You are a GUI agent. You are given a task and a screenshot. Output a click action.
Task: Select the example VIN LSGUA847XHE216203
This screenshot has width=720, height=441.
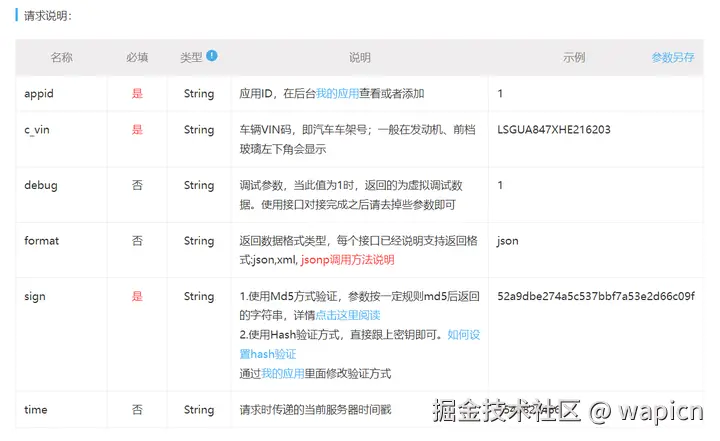point(554,130)
